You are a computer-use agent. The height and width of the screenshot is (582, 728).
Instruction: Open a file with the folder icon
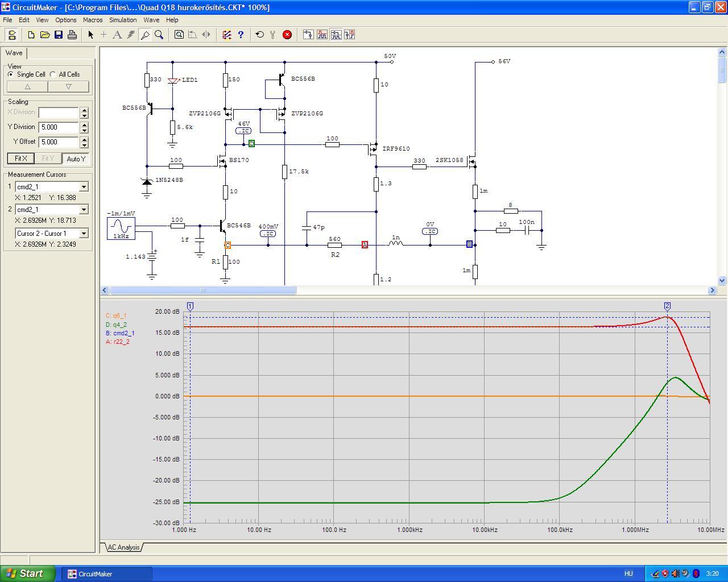(45, 35)
